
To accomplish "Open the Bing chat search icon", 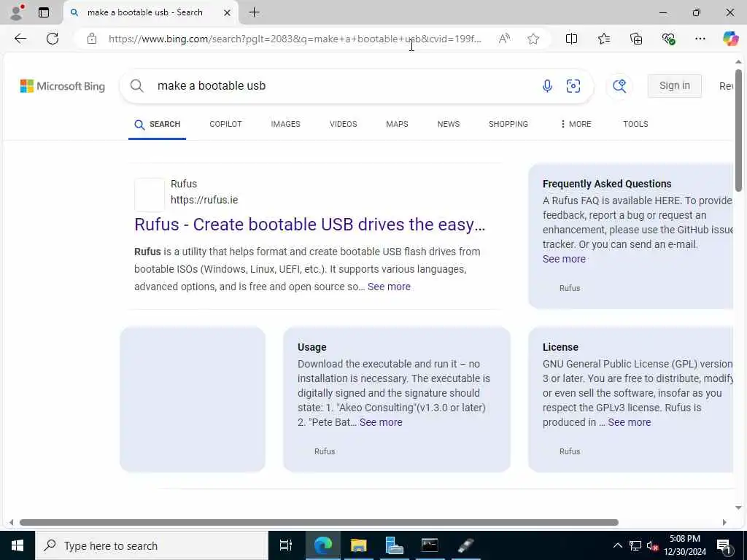I will pyautogui.click(x=619, y=86).
